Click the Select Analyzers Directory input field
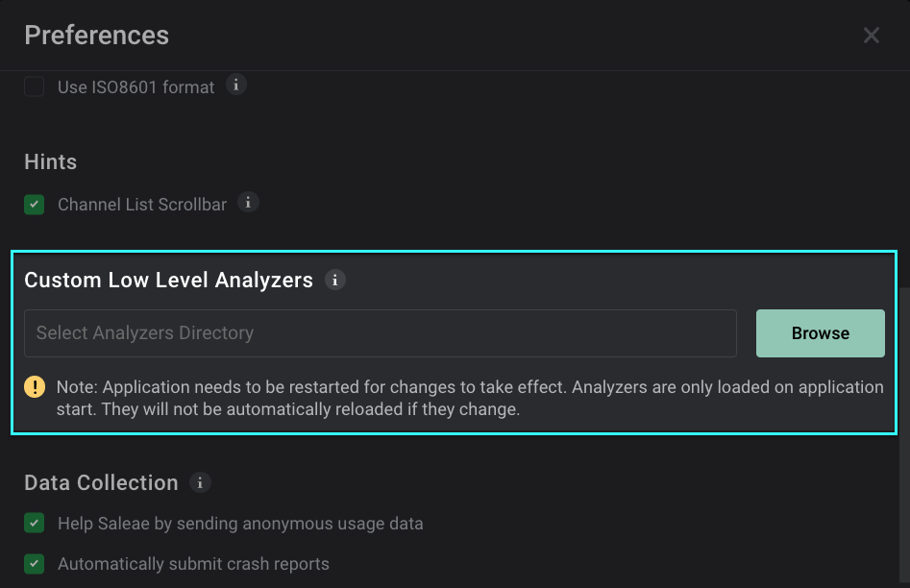Image resolution: width=910 pixels, height=588 pixels. (x=380, y=332)
